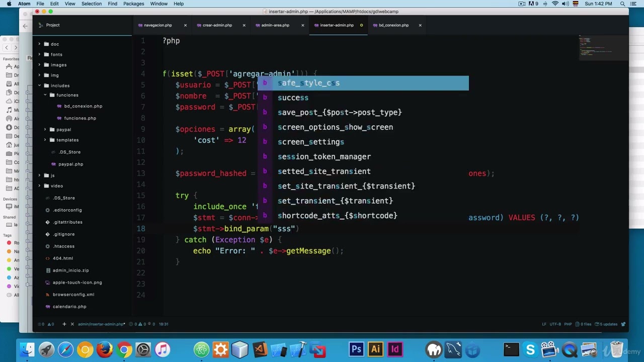Screen dimensions: 644x362
Task: Open the Selection menu
Action: pyautogui.click(x=92, y=4)
